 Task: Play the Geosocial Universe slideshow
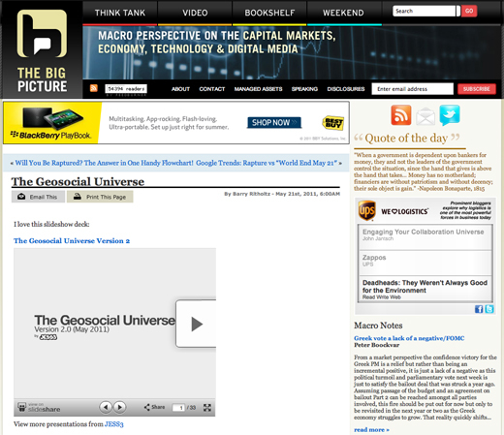coord(197,324)
